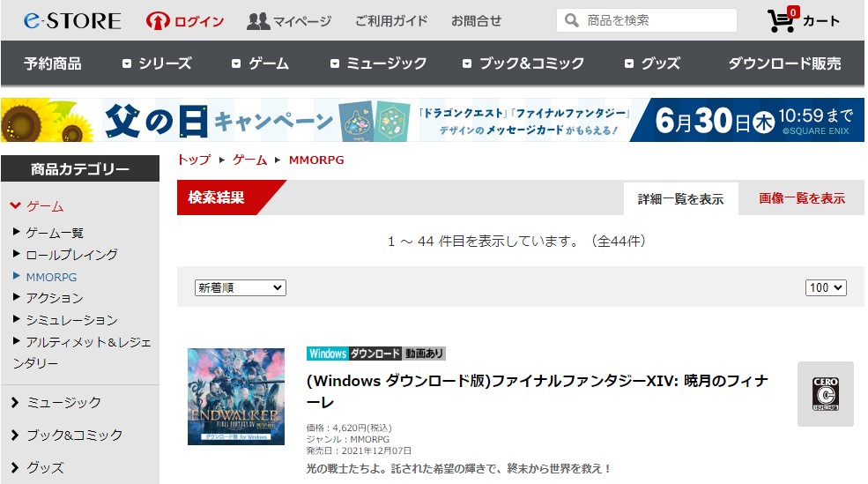Viewport: 868px width, 484px height.
Task: Click the price text 4,620円(税込)
Action: (362, 428)
